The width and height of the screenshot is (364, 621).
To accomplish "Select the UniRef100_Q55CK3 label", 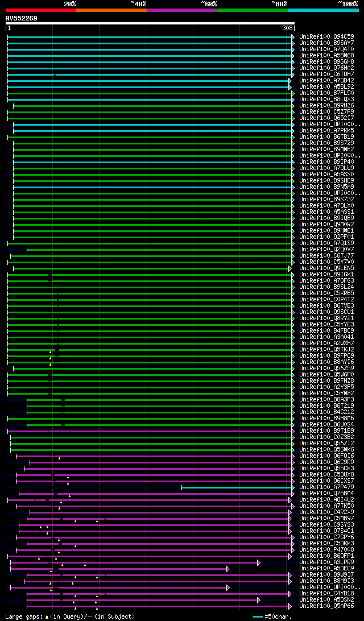I will click(x=327, y=469).
